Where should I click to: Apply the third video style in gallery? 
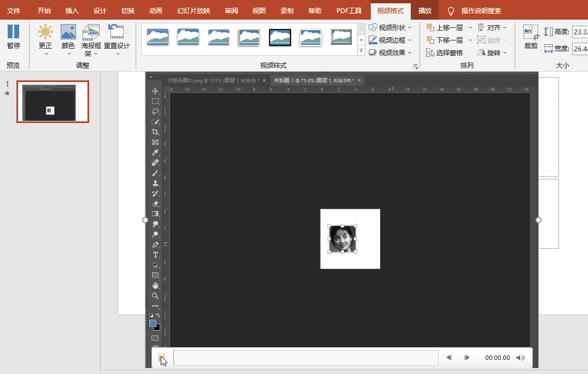pyautogui.click(x=219, y=37)
